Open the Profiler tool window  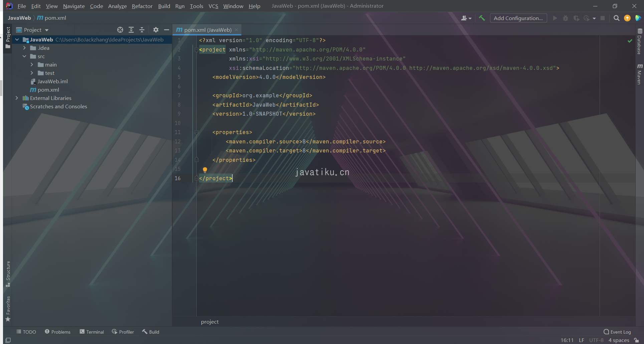coord(123,332)
